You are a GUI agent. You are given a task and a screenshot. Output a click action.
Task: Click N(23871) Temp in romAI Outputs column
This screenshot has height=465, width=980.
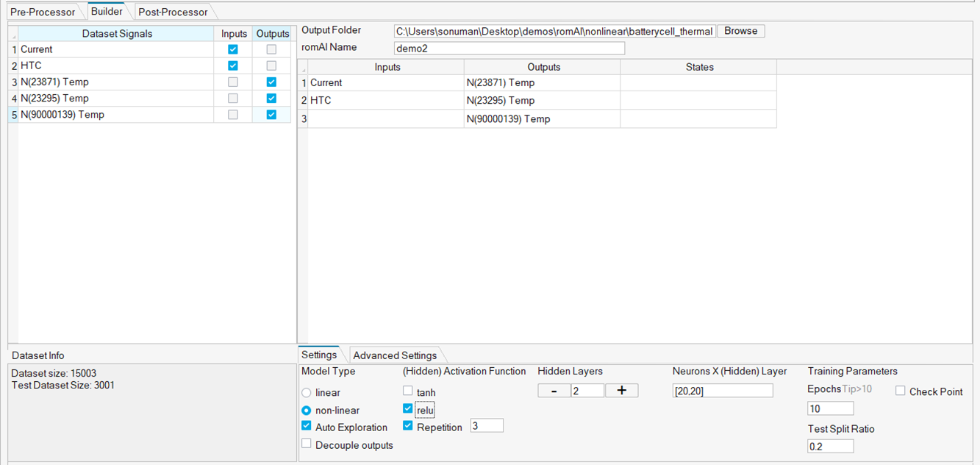point(542,82)
